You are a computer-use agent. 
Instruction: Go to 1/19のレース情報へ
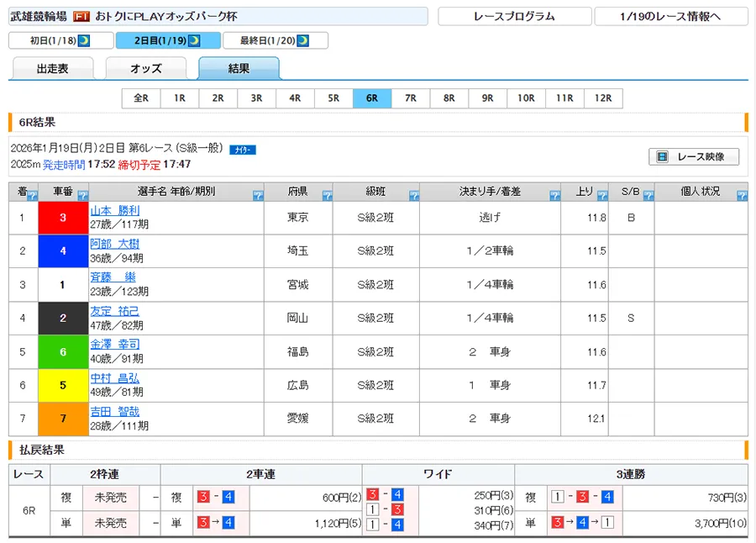[x=670, y=17]
